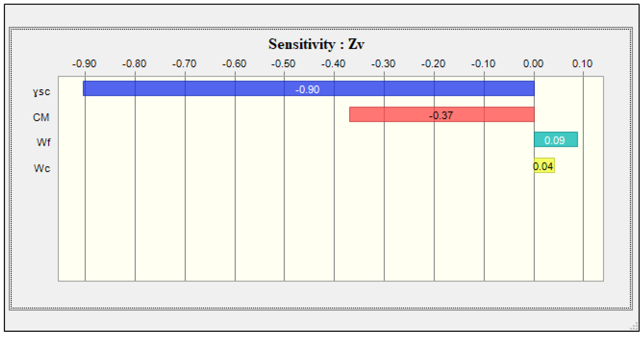Click the chart title Sensitivity : Zv
644x337 pixels.
coord(316,44)
